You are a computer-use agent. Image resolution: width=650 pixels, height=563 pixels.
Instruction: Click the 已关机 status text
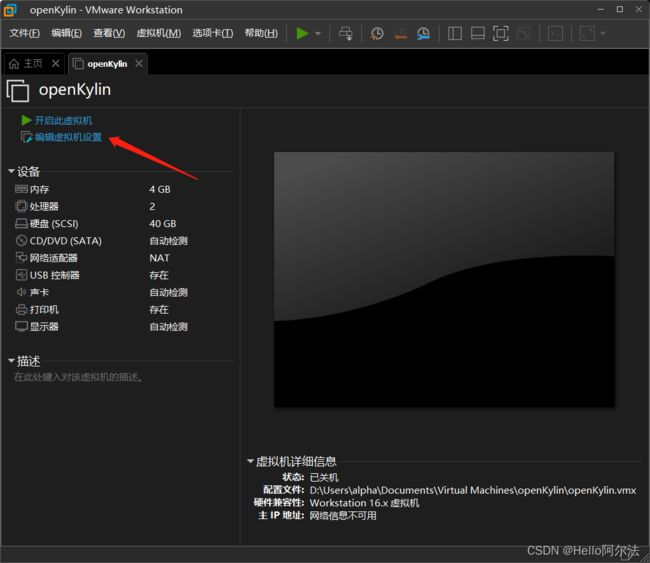324,477
